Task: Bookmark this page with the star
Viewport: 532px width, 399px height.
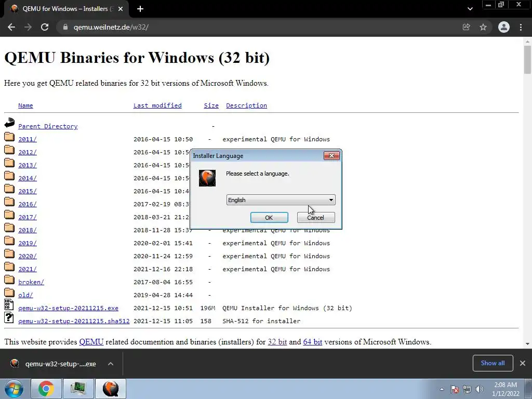Action: click(483, 27)
